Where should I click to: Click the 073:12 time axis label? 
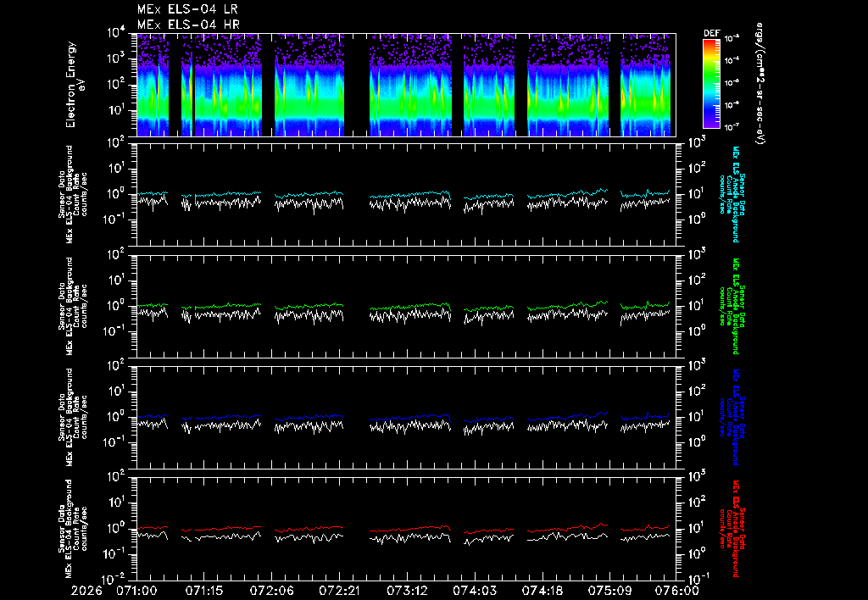pyautogui.click(x=407, y=591)
